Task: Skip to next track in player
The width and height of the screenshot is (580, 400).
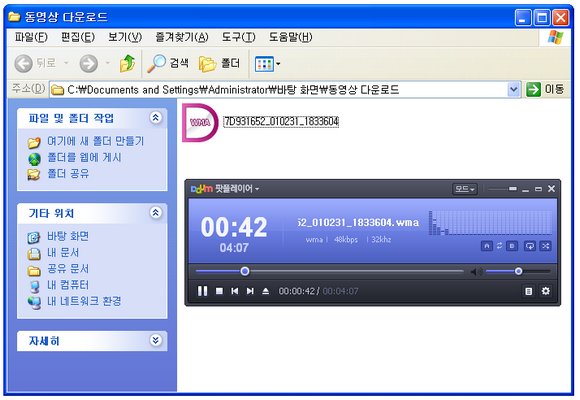Action: (x=250, y=291)
